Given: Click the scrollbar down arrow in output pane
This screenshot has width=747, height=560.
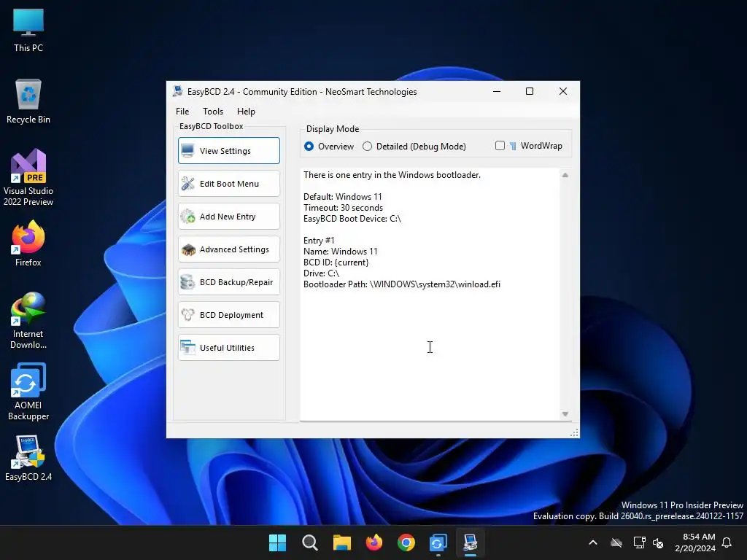Looking at the screenshot, I should [565, 414].
